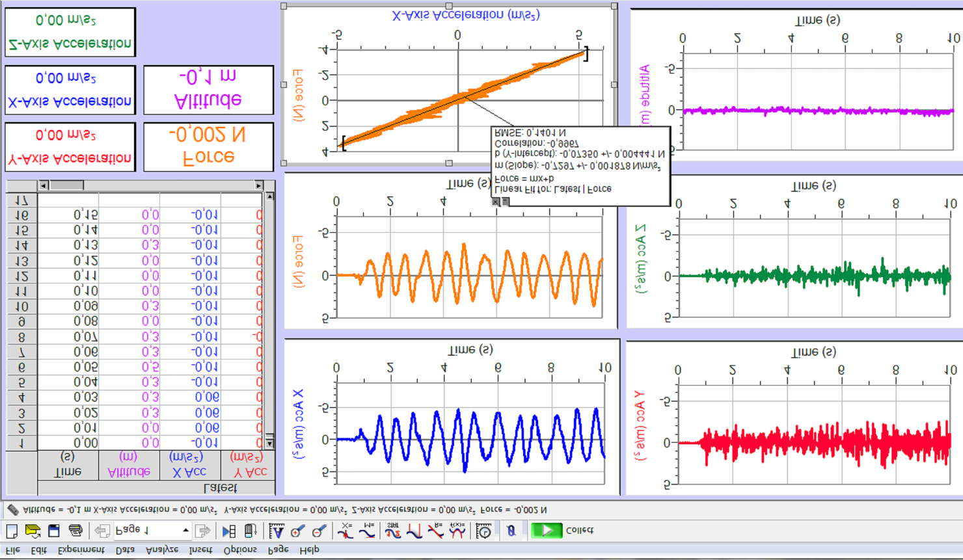Click the X Acc (m/s²) axis label on blue graph
The width and height of the screenshot is (963, 560).
tap(297, 425)
